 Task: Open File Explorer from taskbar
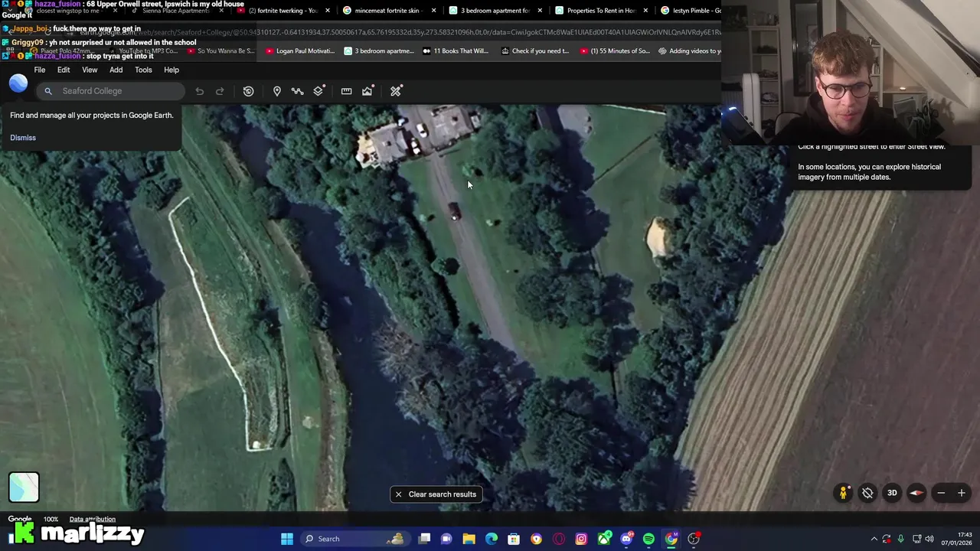pos(469,539)
